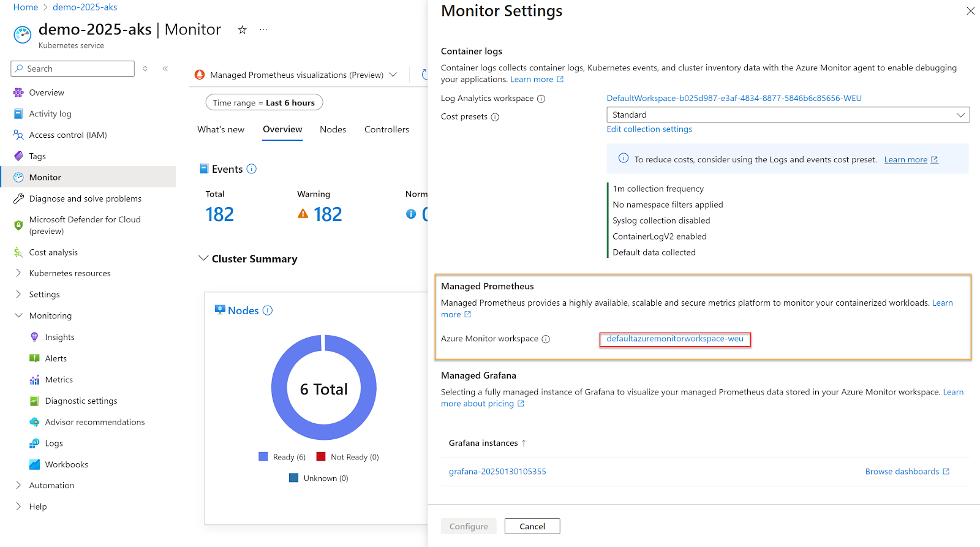Click the Metrics chart icon
Image resolution: width=980 pixels, height=547 pixels.
pyautogui.click(x=34, y=380)
